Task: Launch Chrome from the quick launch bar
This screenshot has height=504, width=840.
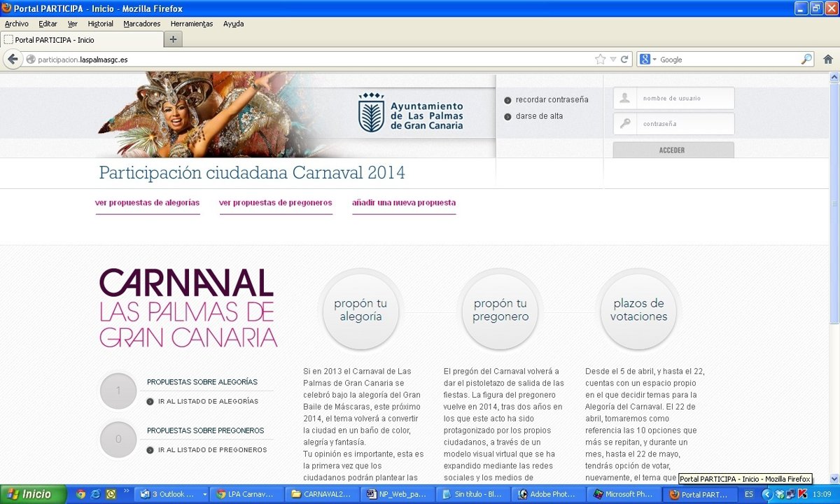Action: pos(81,494)
